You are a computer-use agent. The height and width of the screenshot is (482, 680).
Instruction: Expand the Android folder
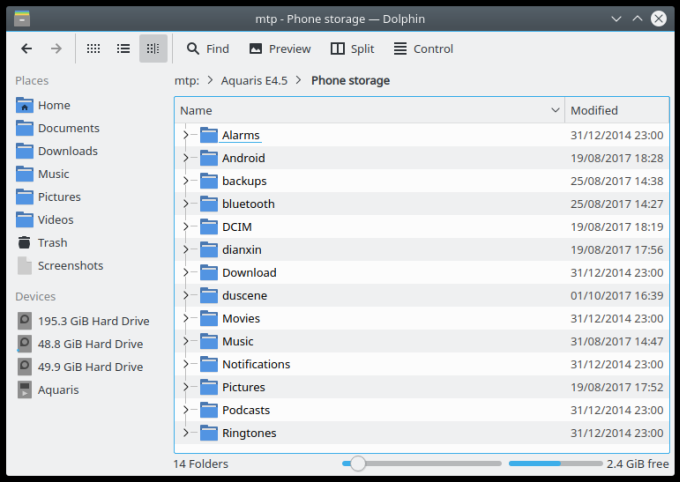[x=186, y=158]
